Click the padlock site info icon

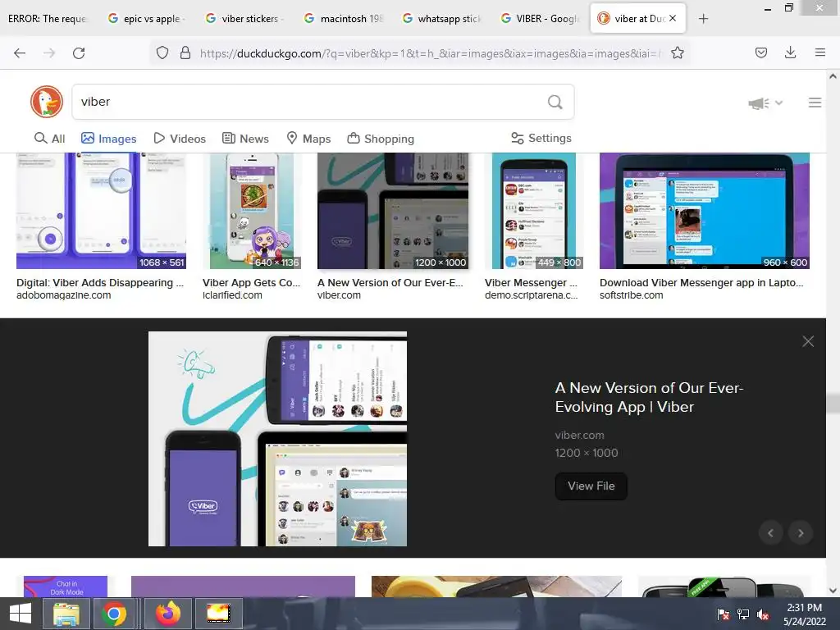[185, 53]
